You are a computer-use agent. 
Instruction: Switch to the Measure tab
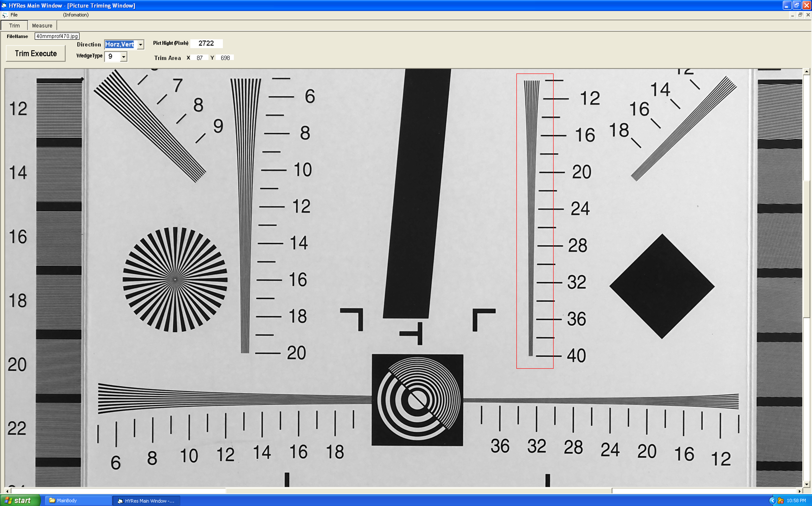pos(42,25)
